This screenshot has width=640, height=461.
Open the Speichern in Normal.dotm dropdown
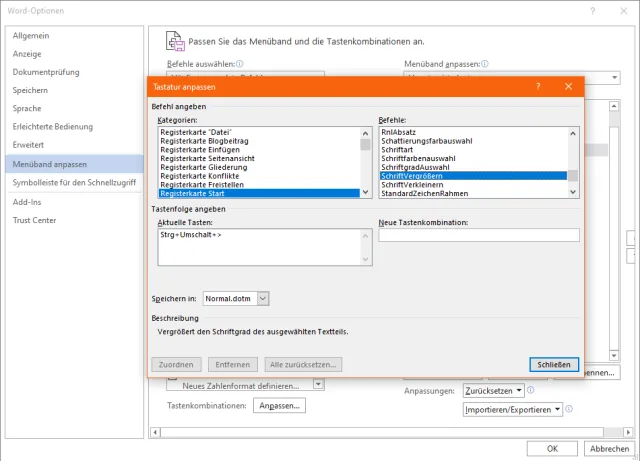pyautogui.click(x=263, y=298)
